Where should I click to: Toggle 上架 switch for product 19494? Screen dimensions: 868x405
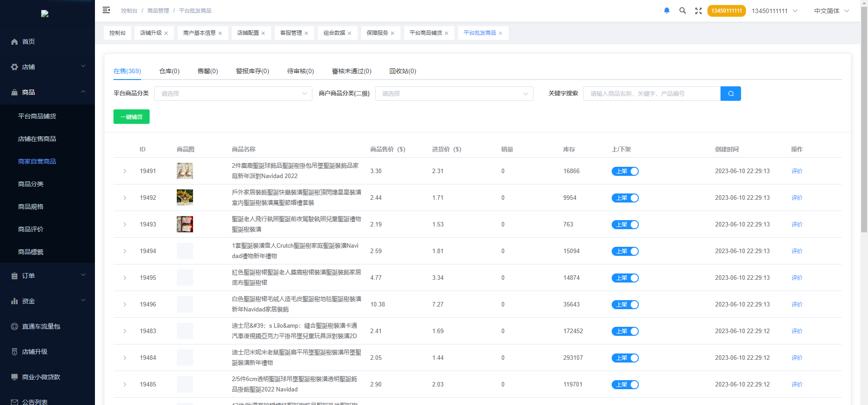tap(625, 251)
